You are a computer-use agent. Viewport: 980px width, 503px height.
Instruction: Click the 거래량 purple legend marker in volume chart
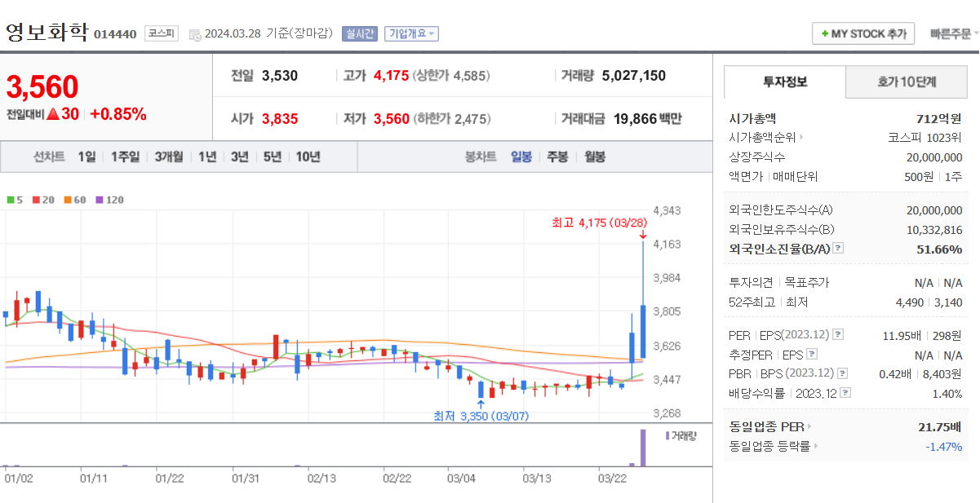(667, 435)
